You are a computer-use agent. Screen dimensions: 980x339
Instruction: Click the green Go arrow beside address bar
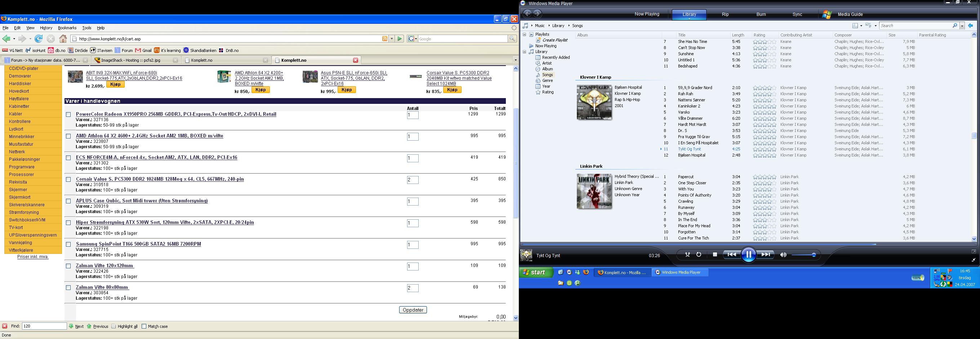(400, 39)
